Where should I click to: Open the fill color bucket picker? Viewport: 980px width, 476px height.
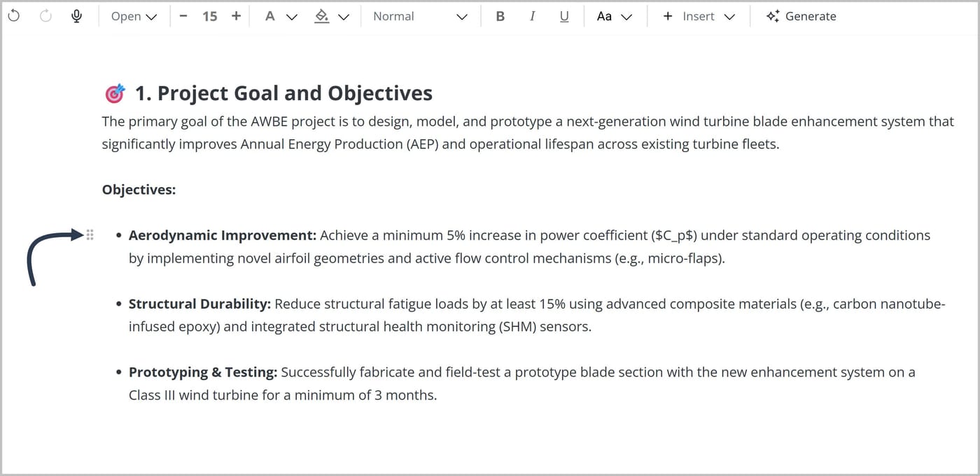[x=331, y=16]
